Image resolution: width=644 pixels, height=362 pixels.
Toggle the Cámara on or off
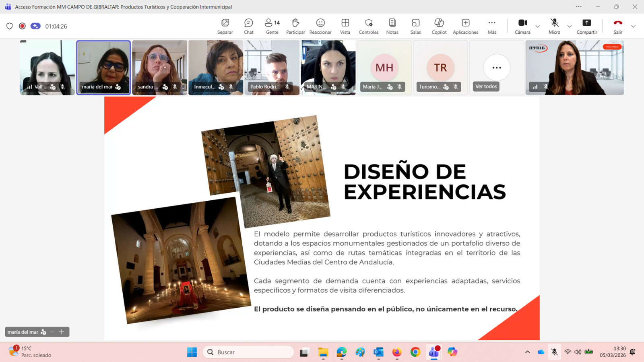522,26
